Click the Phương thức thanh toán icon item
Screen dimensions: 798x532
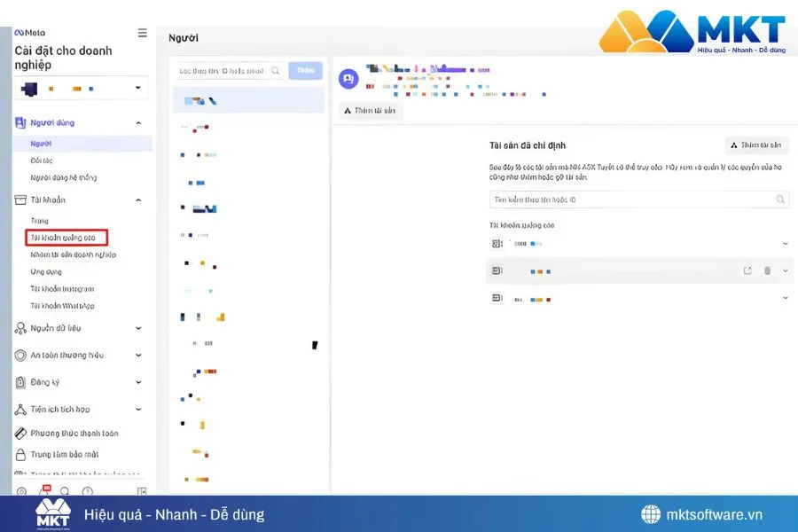pyautogui.click(x=74, y=434)
